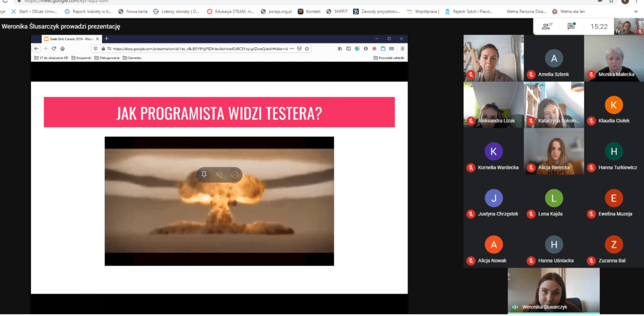Image resolution: width=644 pixels, height=316 pixels.
Task: Click the muted mic icon beside Ewelina Muzeja
Action: click(x=591, y=213)
